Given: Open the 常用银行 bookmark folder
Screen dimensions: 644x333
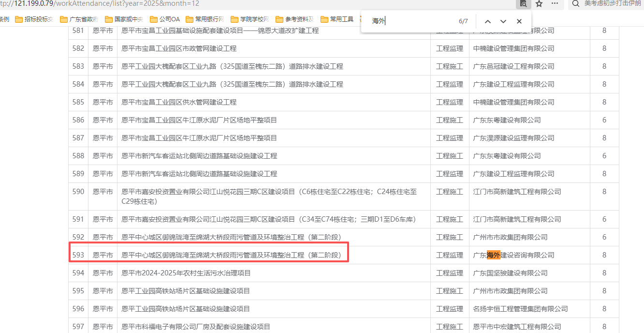Looking at the screenshot, I should point(205,19).
